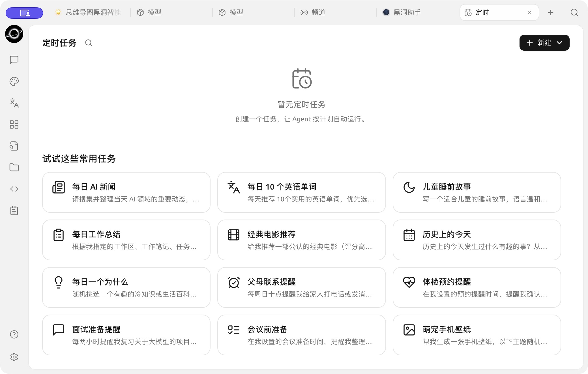Choose the 每日 AI 新闻 task card title
This screenshot has width=588, height=374.
[94, 187]
